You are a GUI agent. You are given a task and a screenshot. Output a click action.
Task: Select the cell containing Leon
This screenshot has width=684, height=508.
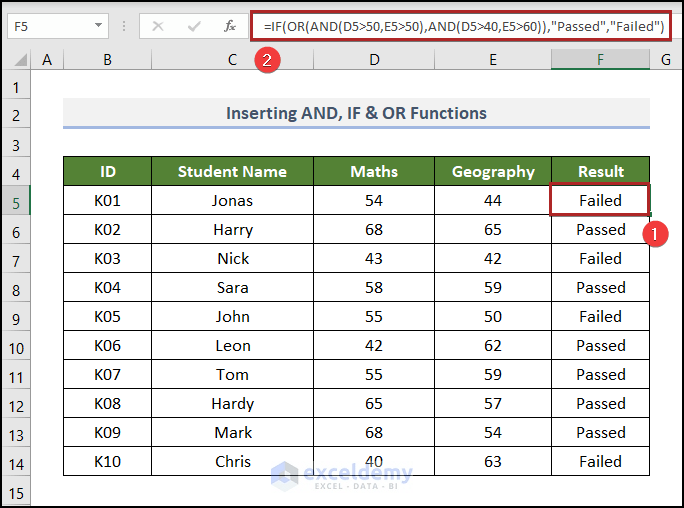point(232,345)
